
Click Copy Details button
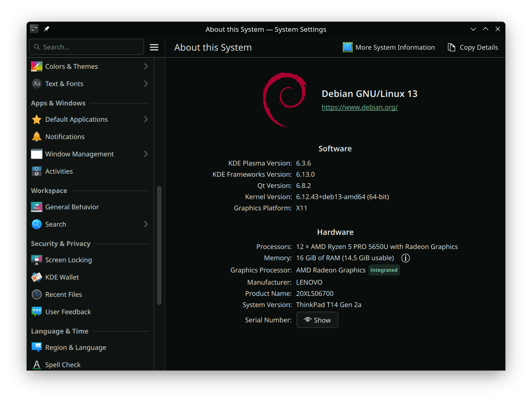point(473,47)
